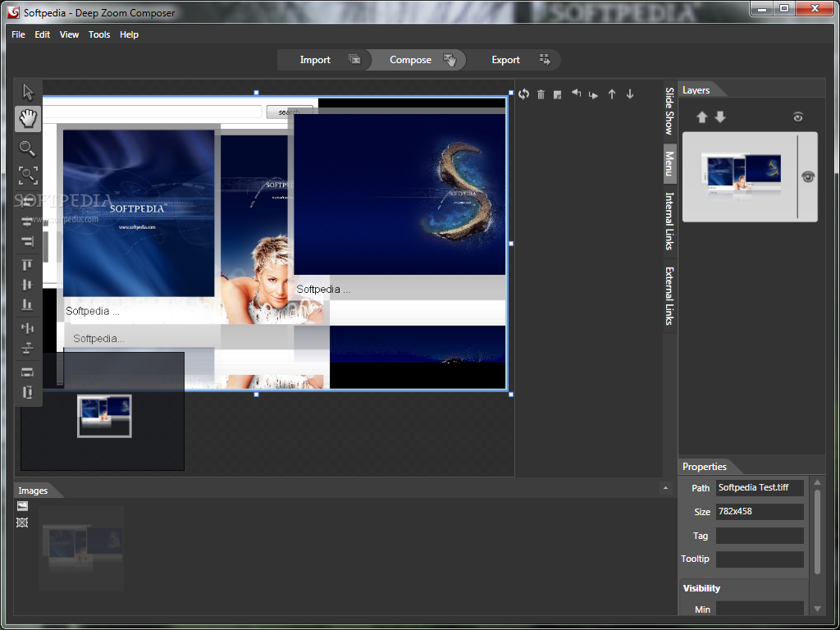Click the Properties panel scrollbar down arrow

(x=817, y=609)
